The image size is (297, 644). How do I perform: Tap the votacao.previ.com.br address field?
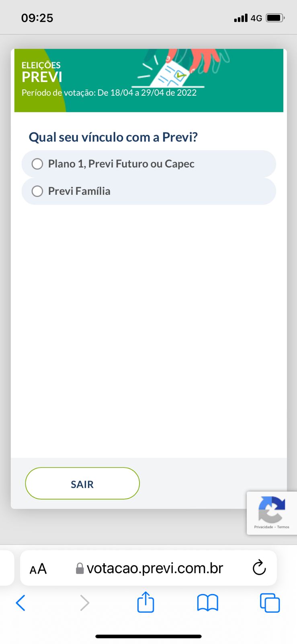(155, 568)
